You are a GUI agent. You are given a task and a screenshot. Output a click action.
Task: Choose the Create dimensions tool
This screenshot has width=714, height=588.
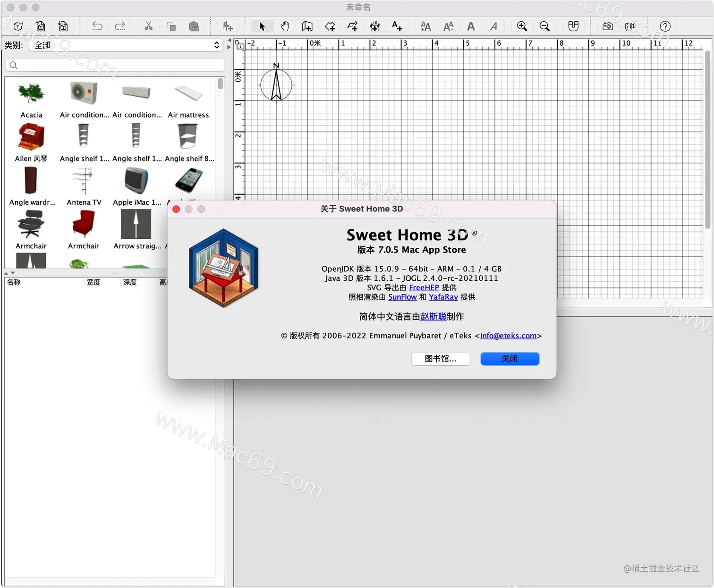375,26
